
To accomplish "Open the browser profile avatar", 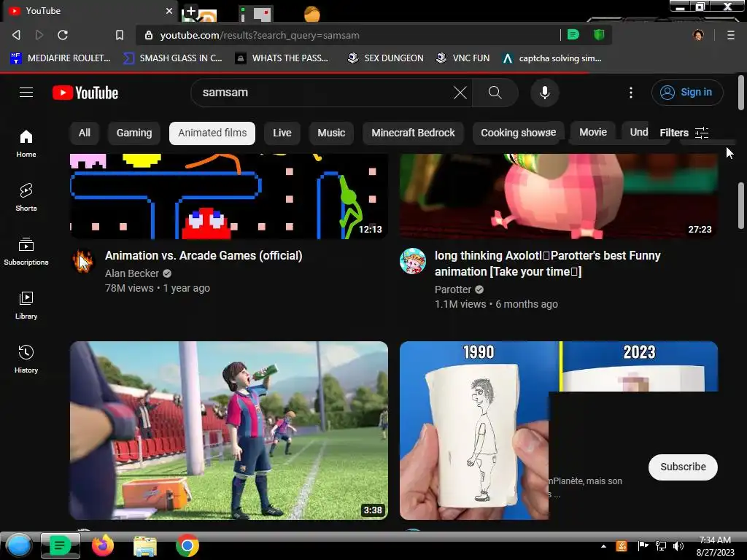I will pyautogui.click(x=698, y=35).
